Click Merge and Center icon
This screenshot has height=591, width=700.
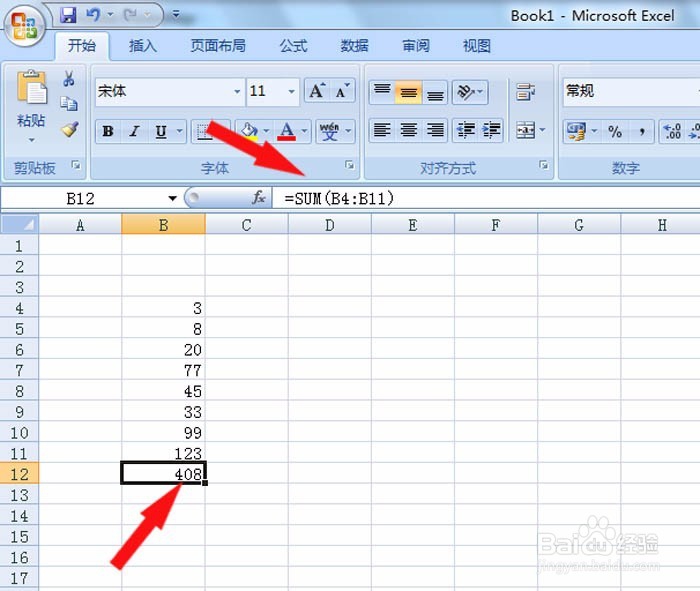tap(525, 130)
